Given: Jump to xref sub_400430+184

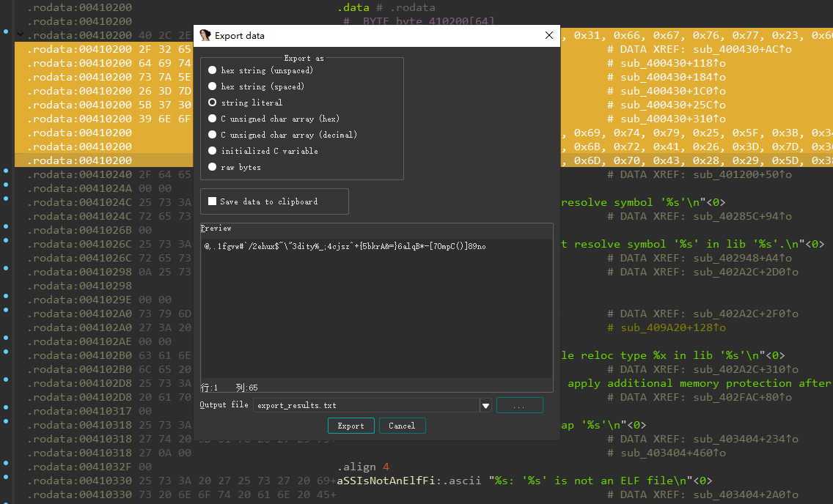Looking at the screenshot, I should (x=673, y=77).
